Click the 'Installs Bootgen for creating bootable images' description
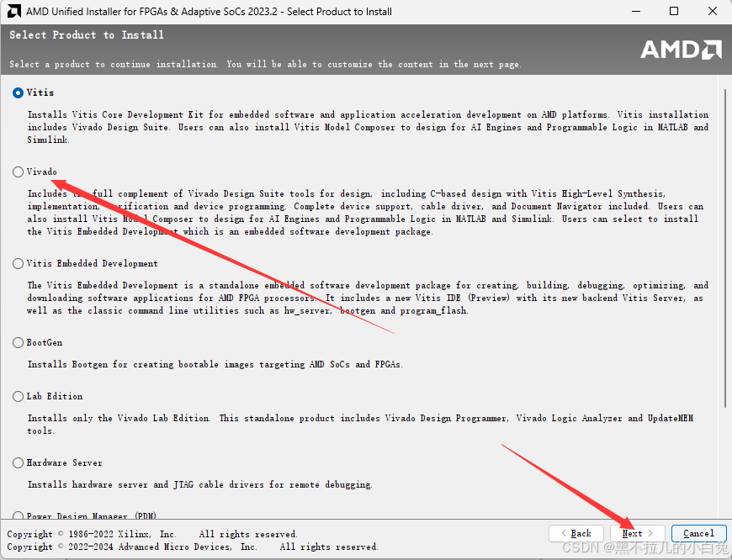The height and width of the screenshot is (560, 732). (215, 364)
